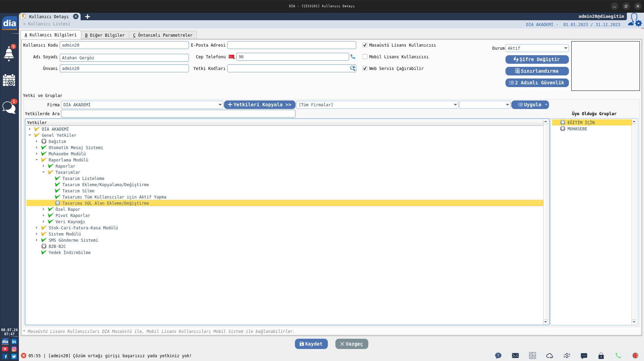This screenshot has height=361, width=644.
Task: Click the Kaydet button
Action: coord(311,344)
